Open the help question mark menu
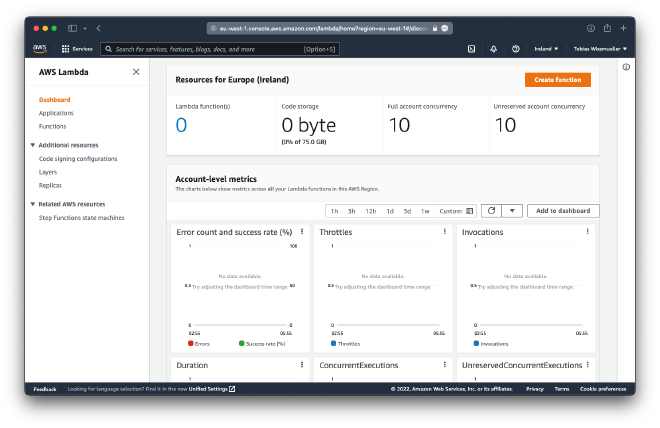Viewport: 660px width, 428px height. click(x=515, y=48)
